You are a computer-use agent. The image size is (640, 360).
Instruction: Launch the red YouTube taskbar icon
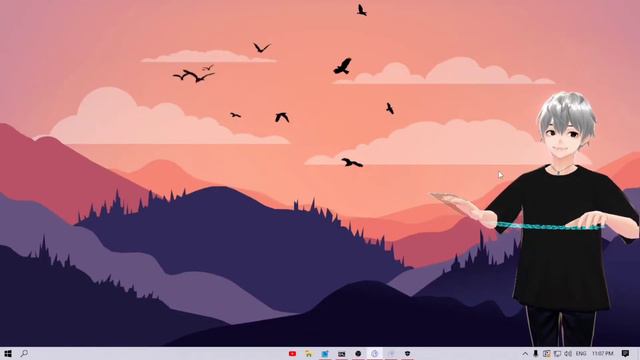pos(292,353)
